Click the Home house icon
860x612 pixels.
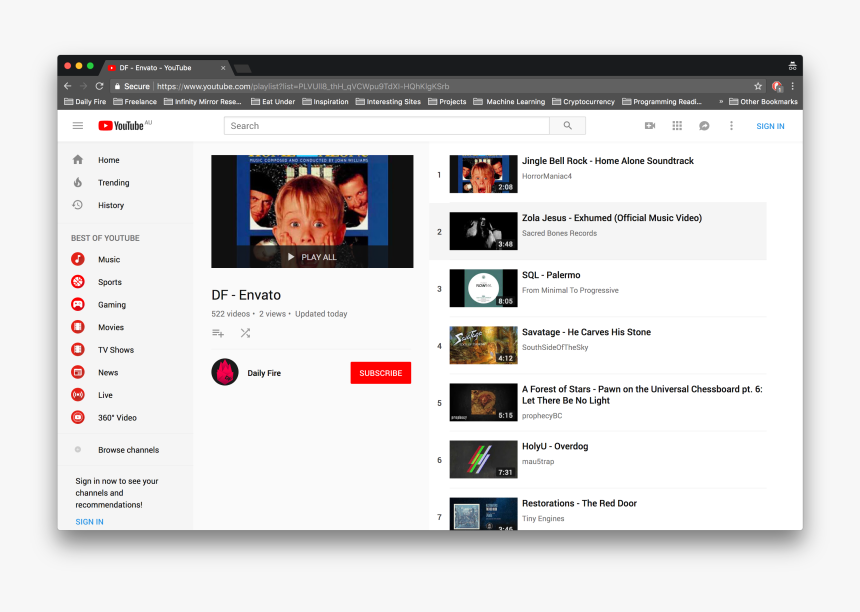click(x=78, y=160)
